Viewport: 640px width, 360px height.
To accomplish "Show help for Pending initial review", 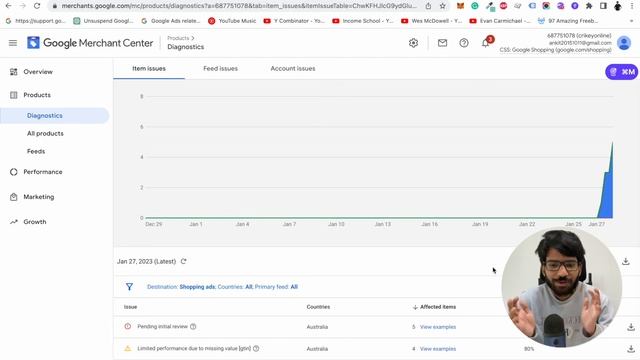I will coord(193,327).
